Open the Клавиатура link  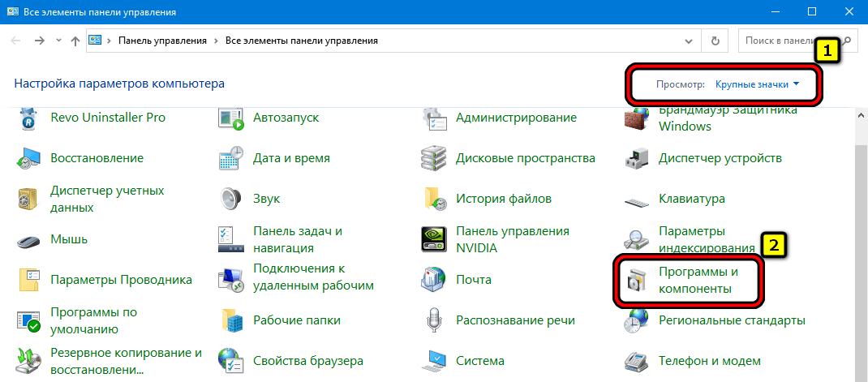(691, 199)
